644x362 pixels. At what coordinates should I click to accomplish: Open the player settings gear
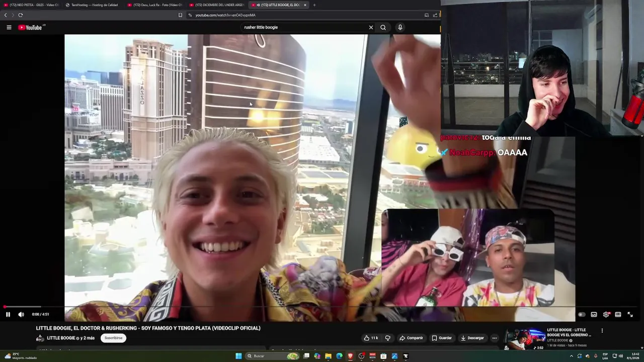tap(606, 314)
